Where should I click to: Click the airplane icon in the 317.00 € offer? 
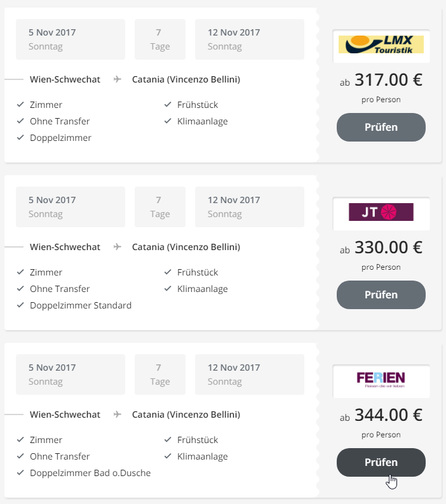pyautogui.click(x=118, y=79)
